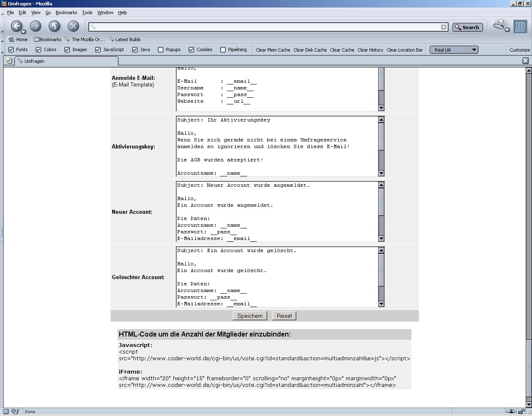The image size is (532, 416).
Task: Click down arrow of Anmelde E-Mail textarea scrollbar
Action: coord(381,108)
